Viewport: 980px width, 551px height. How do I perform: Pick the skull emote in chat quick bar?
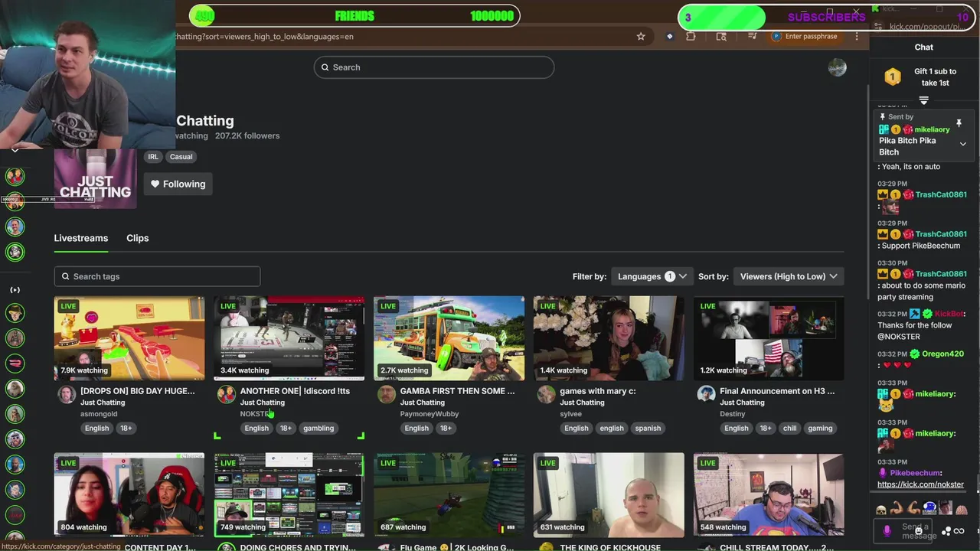881,510
